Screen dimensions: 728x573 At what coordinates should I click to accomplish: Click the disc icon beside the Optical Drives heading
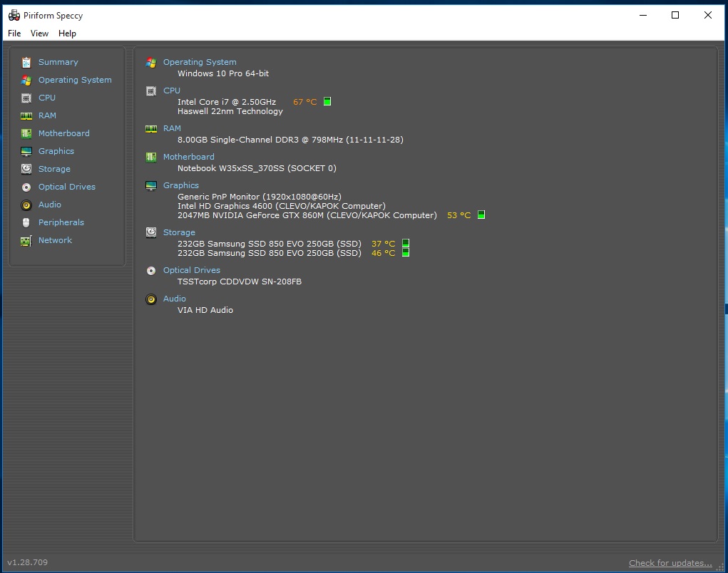pyautogui.click(x=151, y=271)
